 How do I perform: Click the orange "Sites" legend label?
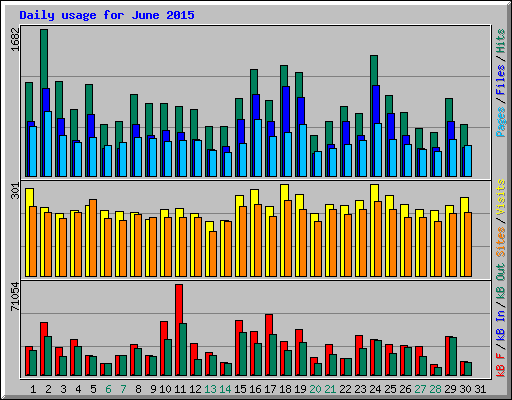click(500, 242)
